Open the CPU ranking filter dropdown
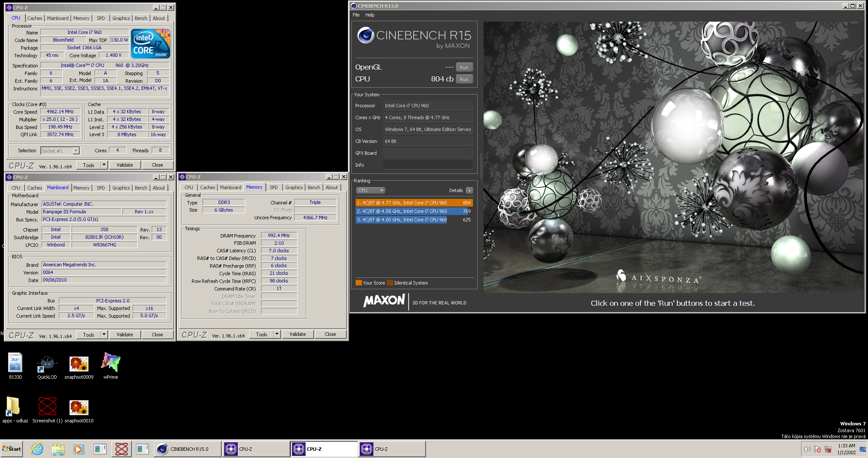 coord(370,190)
